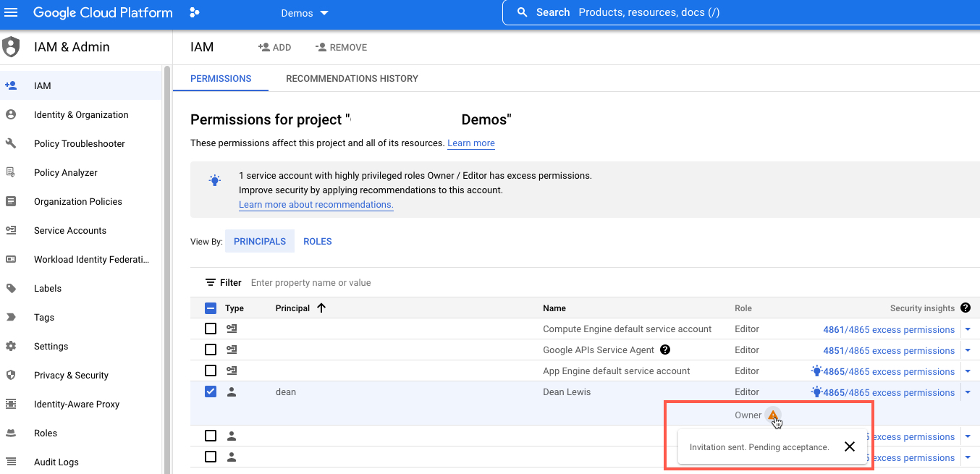Click the Tags arrow-shaped icon

click(11, 317)
